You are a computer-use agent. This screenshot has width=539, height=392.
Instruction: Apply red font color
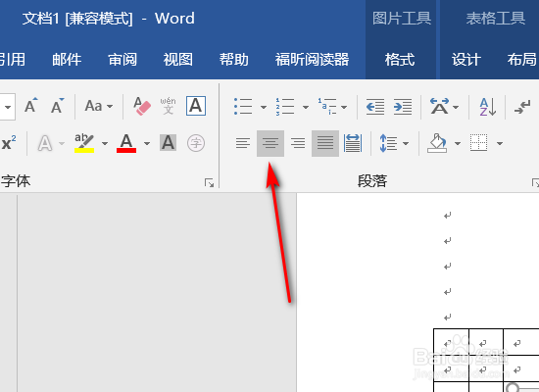(x=126, y=143)
